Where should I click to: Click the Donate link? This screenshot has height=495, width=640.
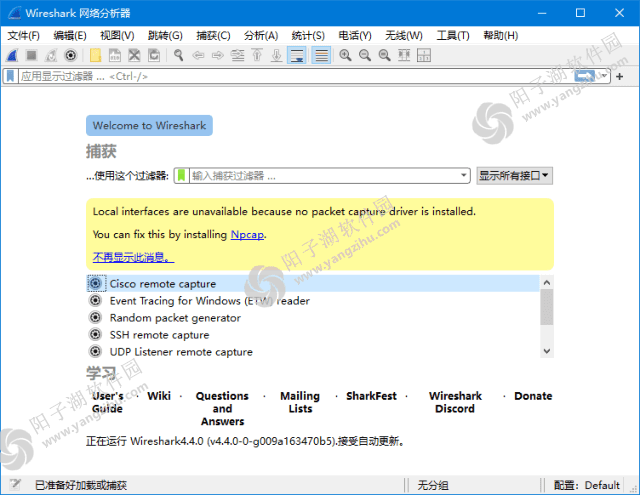(x=533, y=396)
